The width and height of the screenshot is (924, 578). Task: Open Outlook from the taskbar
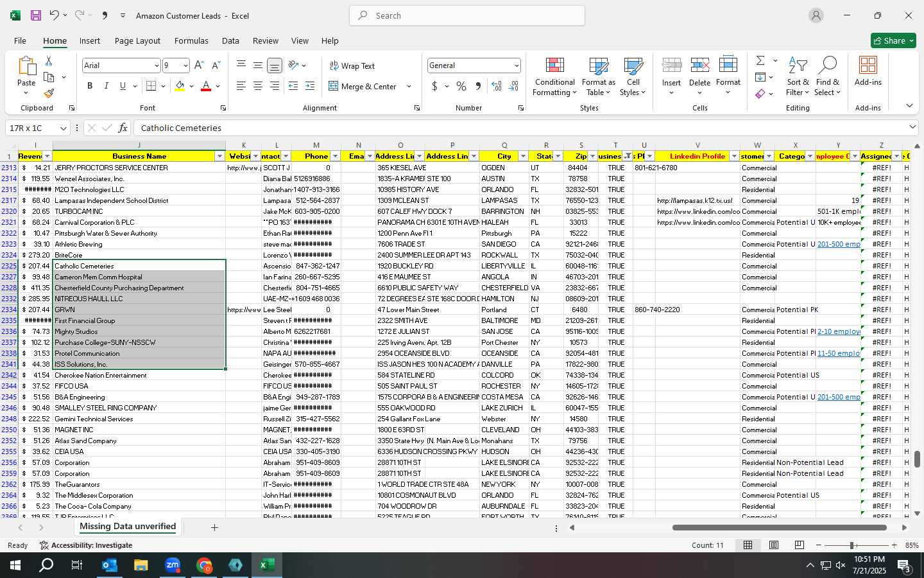[x=110, y=565]
